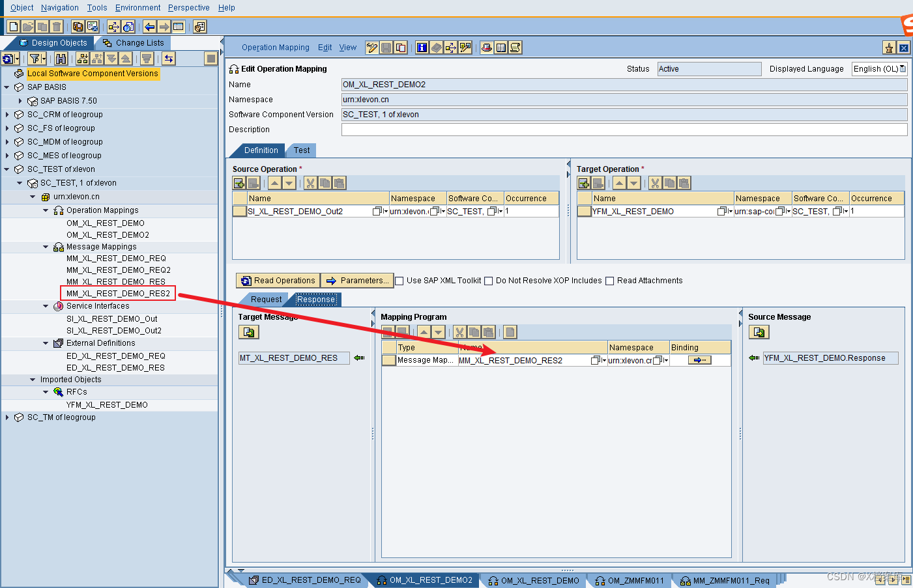This screenshot has height=588, width=913.
Task: Click the new page icon in Mapping Program toolbar
Action: tap(510, 332)
